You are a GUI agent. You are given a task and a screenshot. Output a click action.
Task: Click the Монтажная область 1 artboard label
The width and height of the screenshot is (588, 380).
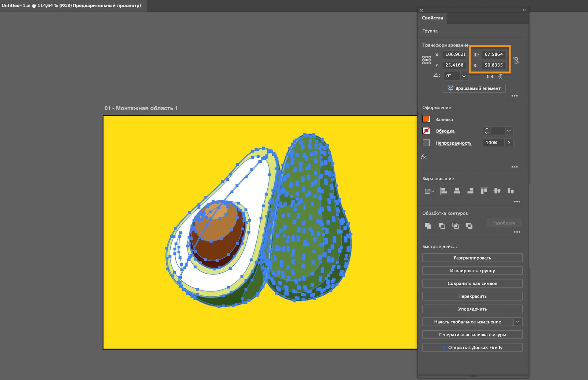point(141,108)
